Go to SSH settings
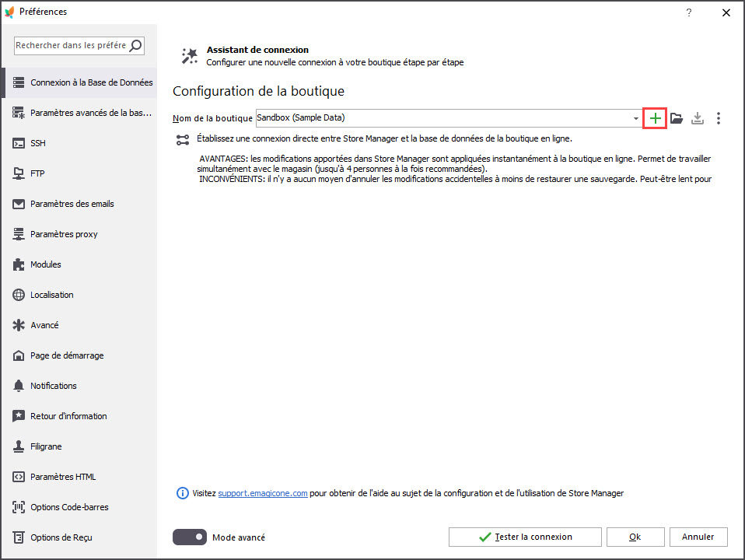The width and height of the screenshot is (745, 560). [x=79, y=143]
